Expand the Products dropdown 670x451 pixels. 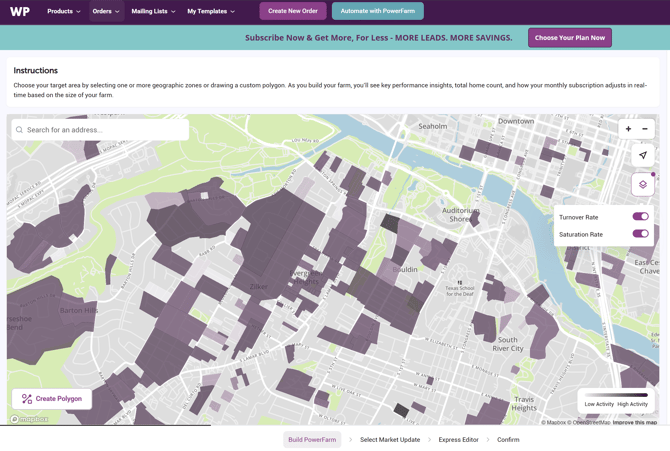pos(64,12)
